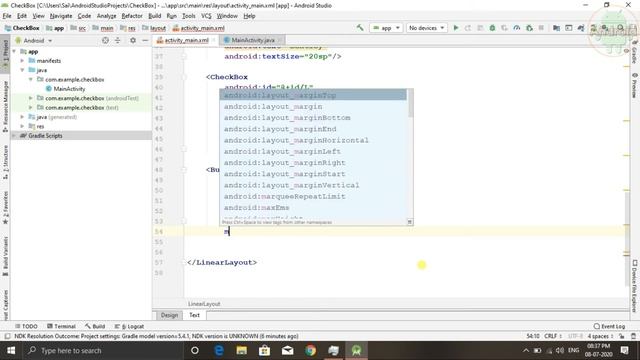
Task: Open the Build Variants side tab
Action: 5,256
